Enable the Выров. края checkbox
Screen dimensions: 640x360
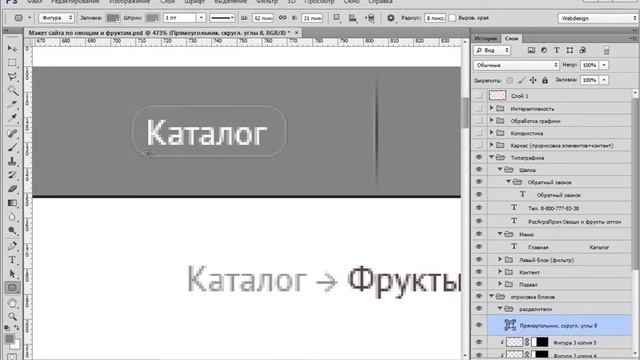[453, 18]
